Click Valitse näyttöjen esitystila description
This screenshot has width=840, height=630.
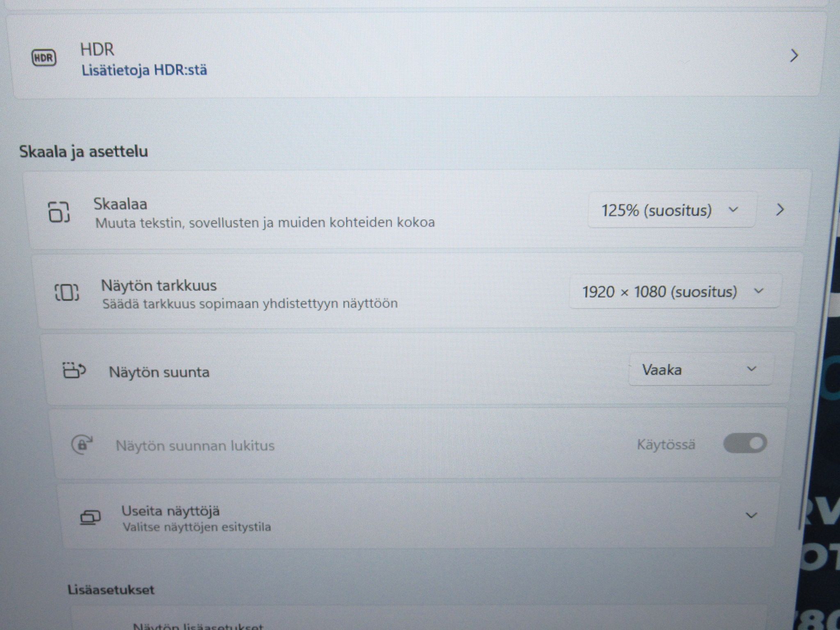click(197, 527)
